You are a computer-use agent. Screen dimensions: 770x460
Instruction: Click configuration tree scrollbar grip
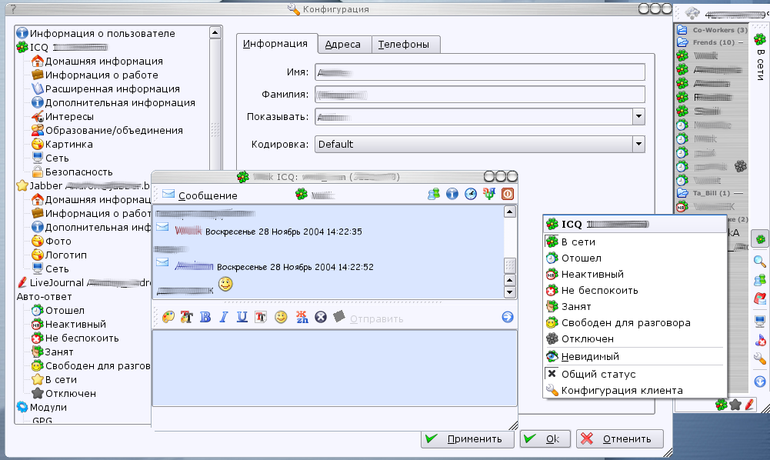click(215, 129)
